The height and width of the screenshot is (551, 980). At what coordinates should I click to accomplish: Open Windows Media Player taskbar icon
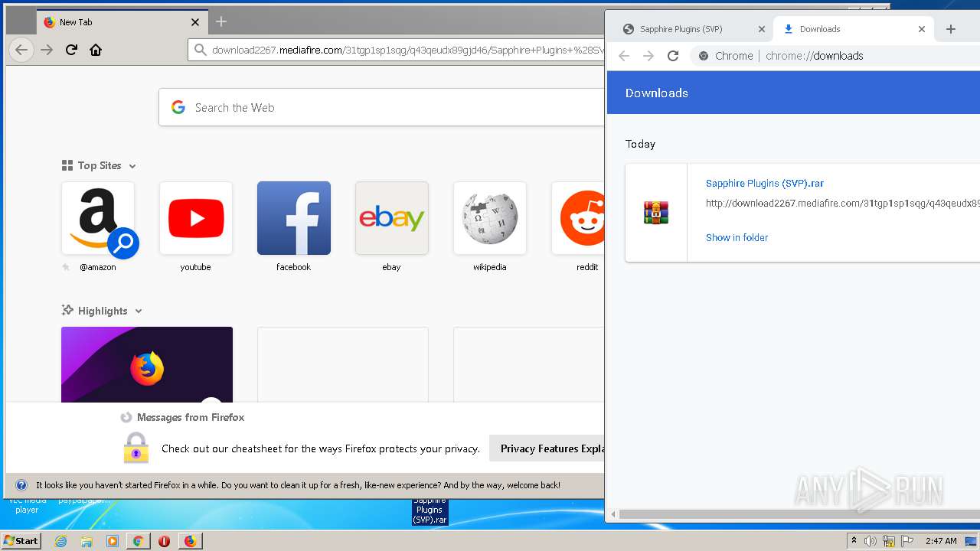pyautogui.click(x=113, y=541)
